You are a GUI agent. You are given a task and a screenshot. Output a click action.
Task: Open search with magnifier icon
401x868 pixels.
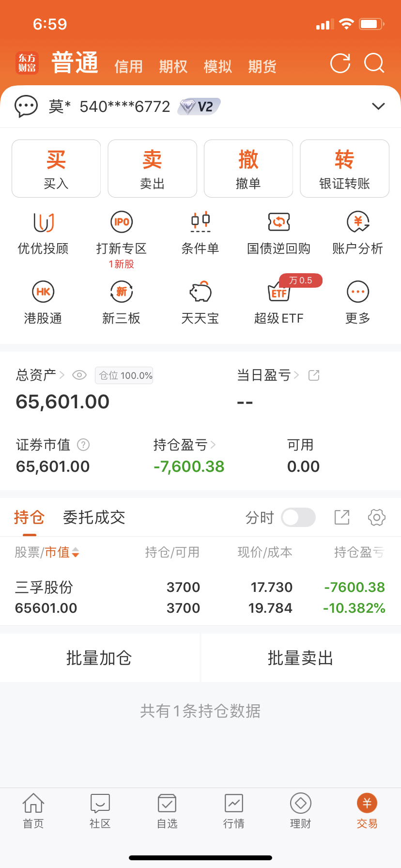point(374,63)
